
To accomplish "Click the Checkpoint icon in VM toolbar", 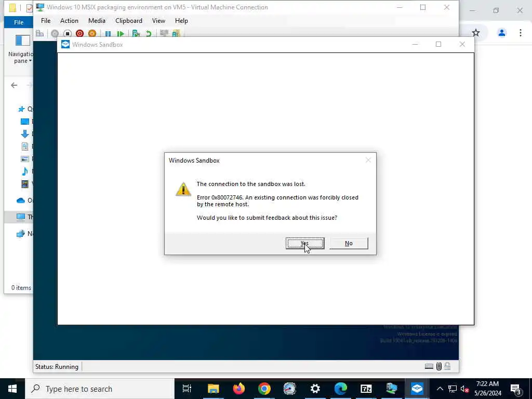I will (x=136, y=33).
